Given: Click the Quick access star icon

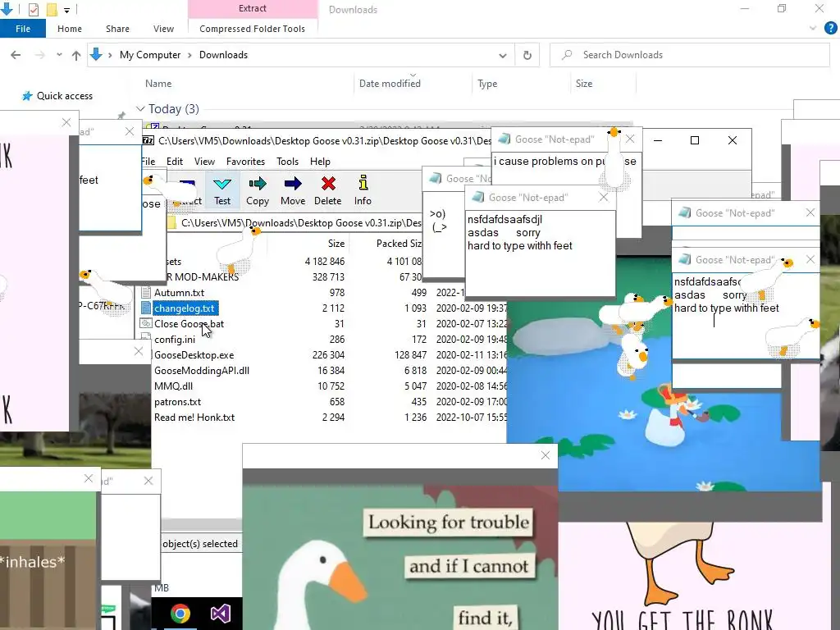Looking at the screenshot, I should [27, 96].
